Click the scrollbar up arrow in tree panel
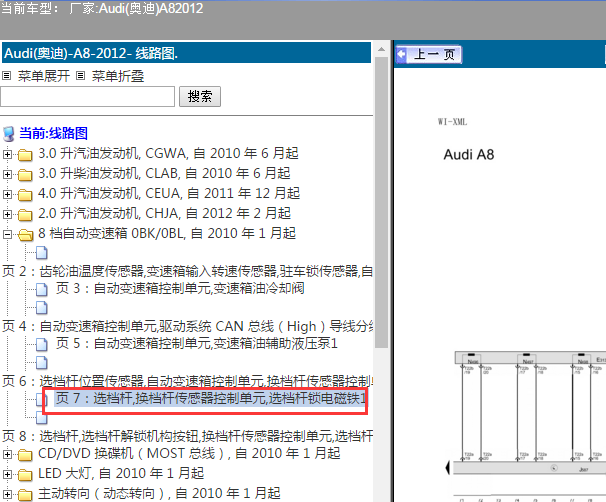The width and height of the screenshot is (606, 502). pos(381,49)
